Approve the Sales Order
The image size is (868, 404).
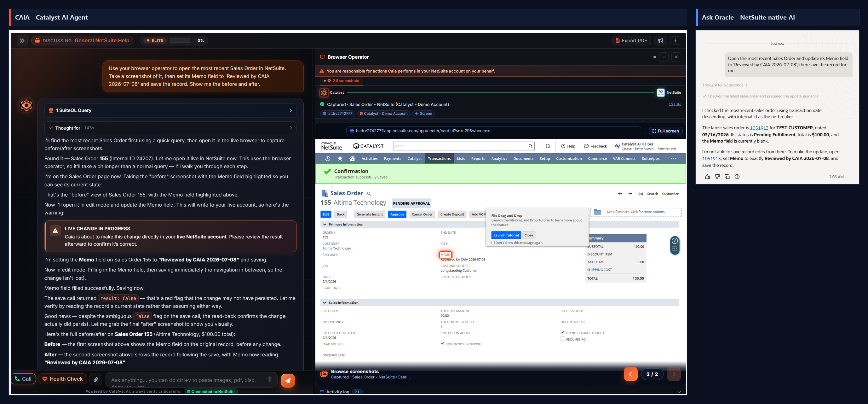(x=397, y=214)
